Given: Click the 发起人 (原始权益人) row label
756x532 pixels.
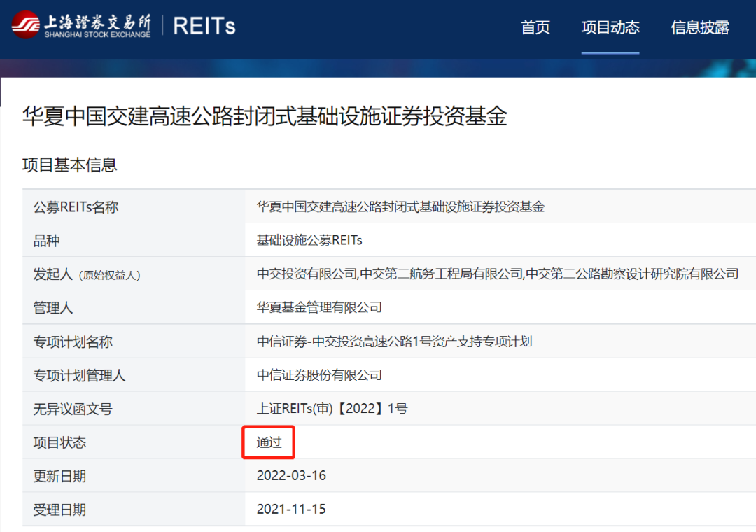Looking at the screenshot, I should [x=87, y=274].
